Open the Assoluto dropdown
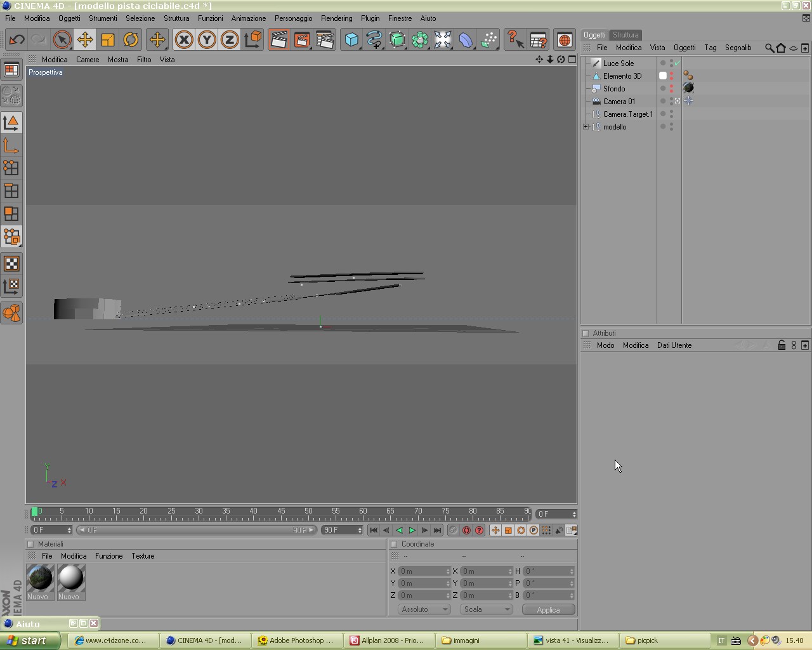Image resolution: width=812 pixels, height=650 pixels. coord(424,609)
